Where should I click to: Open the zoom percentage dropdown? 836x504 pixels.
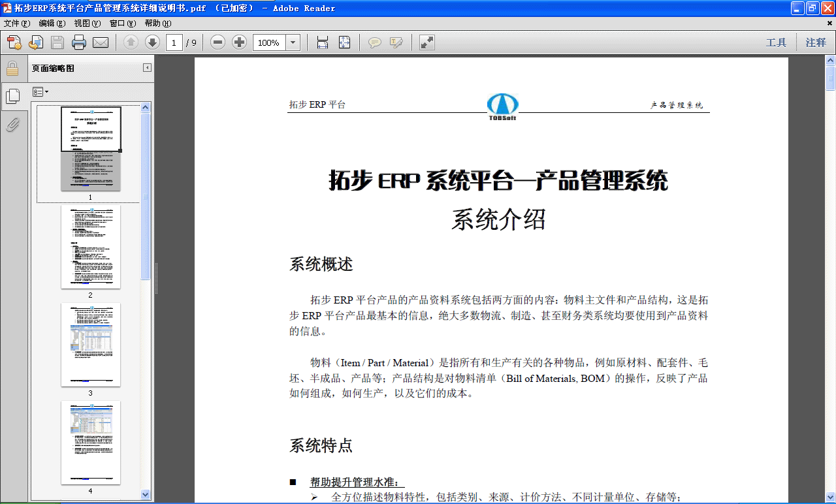(x=292, y=42)
